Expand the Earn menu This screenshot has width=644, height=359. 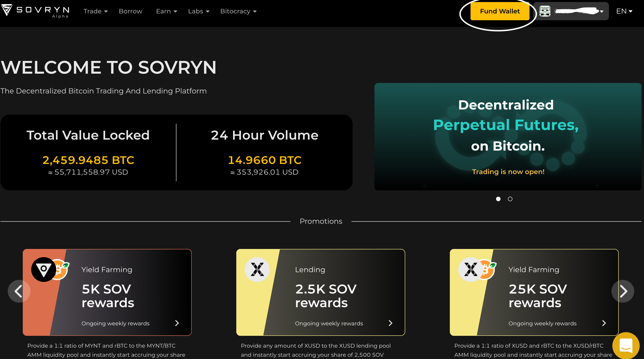166,11
